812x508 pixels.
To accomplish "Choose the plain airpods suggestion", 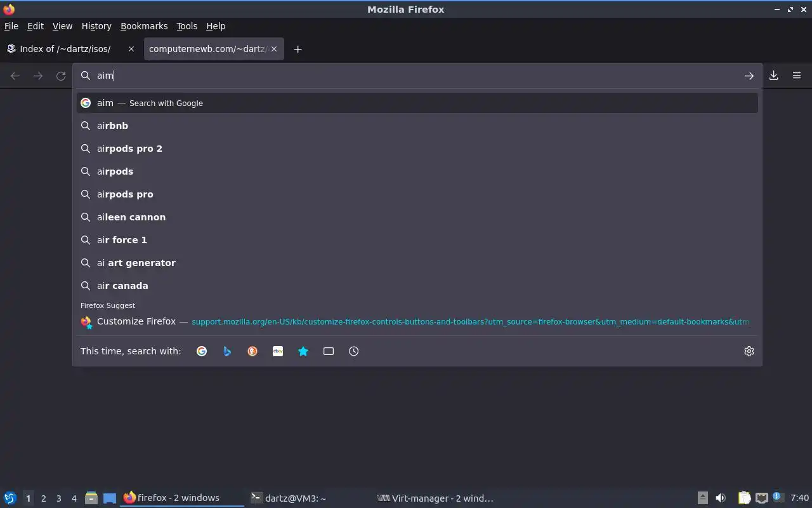I will [417, 171].
